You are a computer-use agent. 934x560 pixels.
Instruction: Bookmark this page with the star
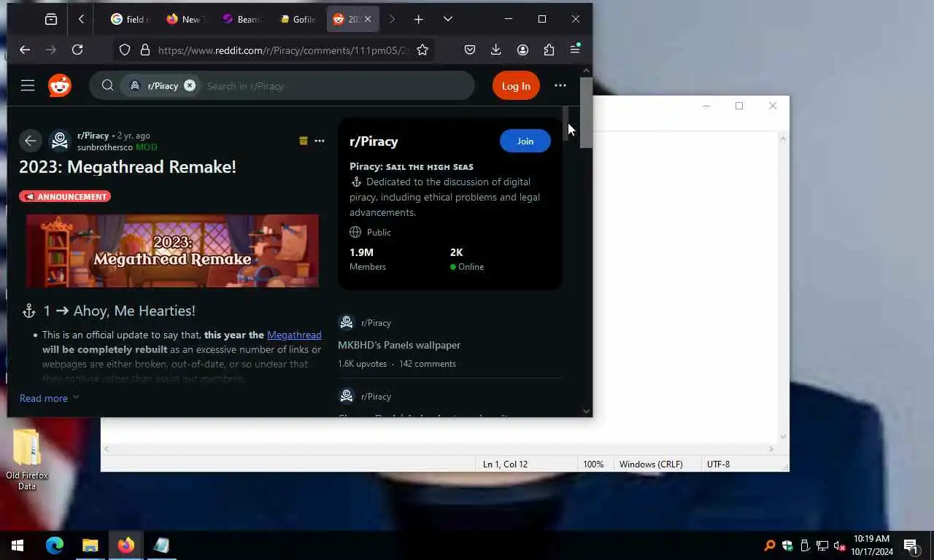tap(422, 50)
